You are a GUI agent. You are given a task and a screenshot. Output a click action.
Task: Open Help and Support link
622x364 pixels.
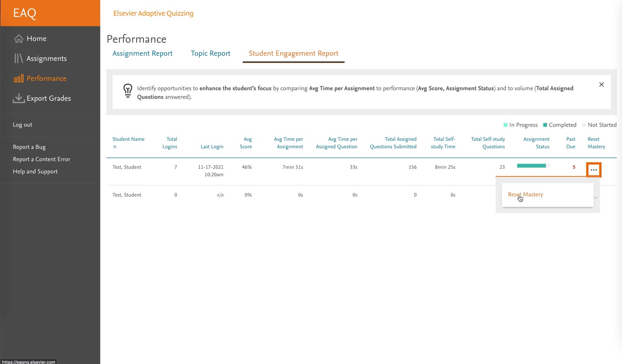(x=35, y=171)
